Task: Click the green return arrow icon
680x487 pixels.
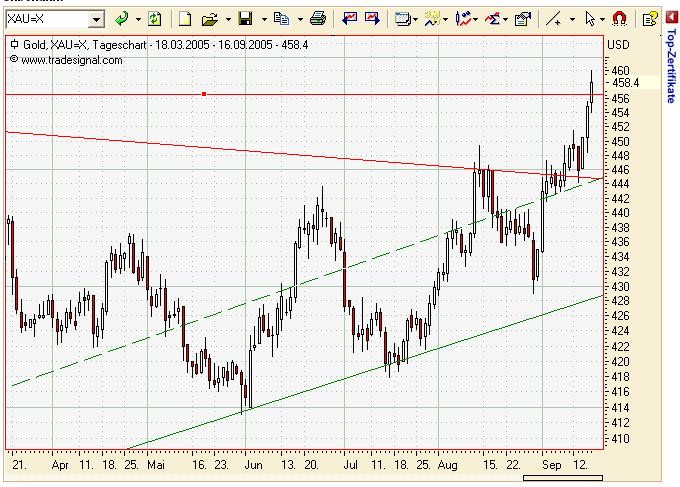Action: coord(122,19)
